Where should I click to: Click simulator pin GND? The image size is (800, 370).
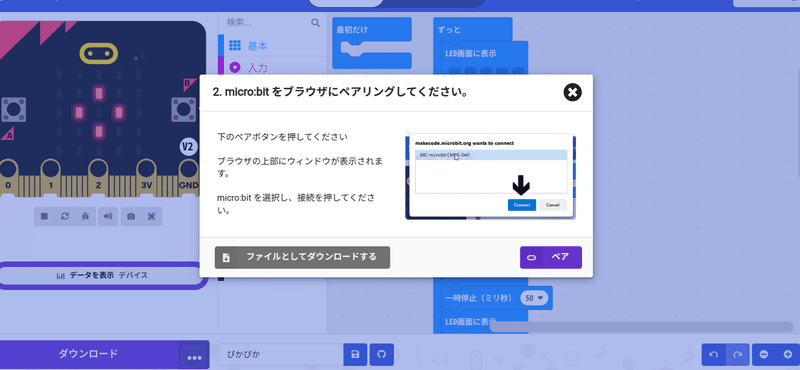pos(188,176)
